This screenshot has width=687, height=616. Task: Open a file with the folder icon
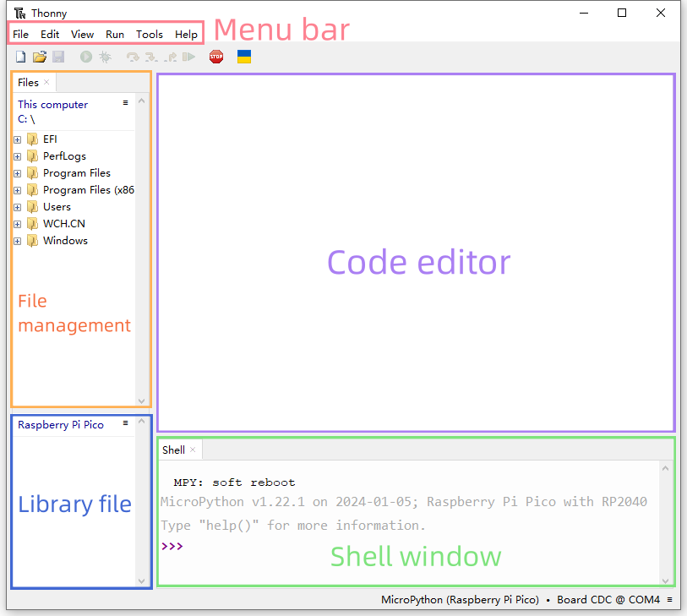point(40,57)
